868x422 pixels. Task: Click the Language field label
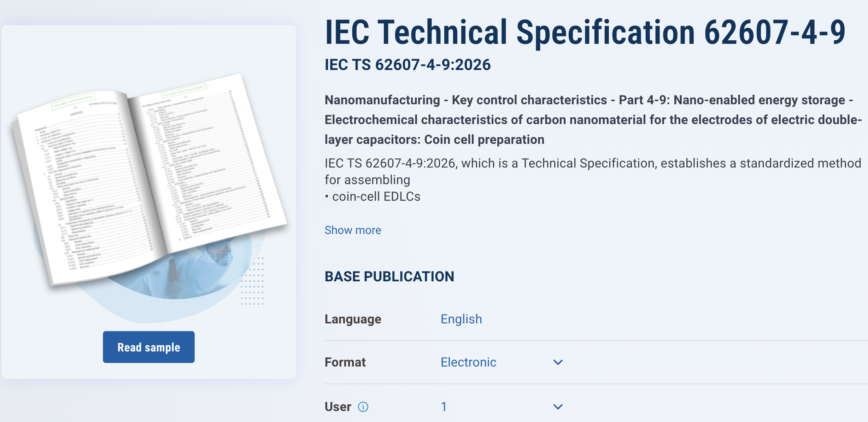(x=353, y=319)
